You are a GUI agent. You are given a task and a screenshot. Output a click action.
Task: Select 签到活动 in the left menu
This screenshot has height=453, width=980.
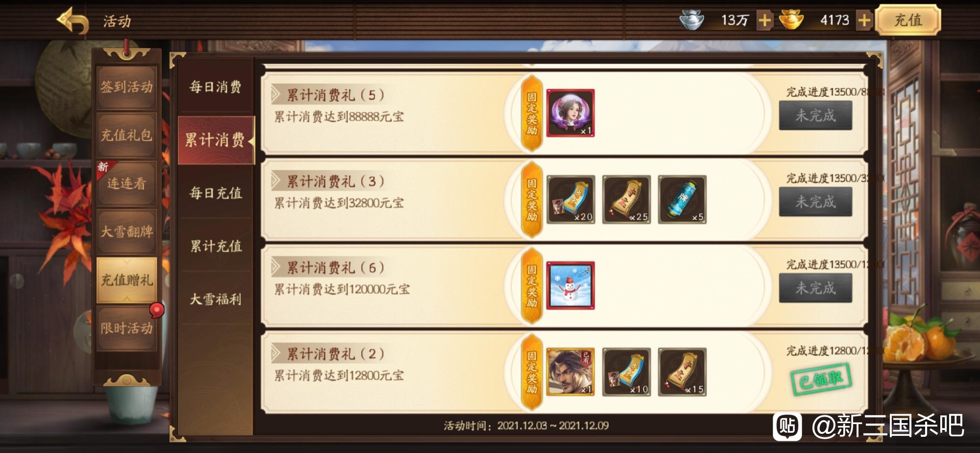point(127,87)
